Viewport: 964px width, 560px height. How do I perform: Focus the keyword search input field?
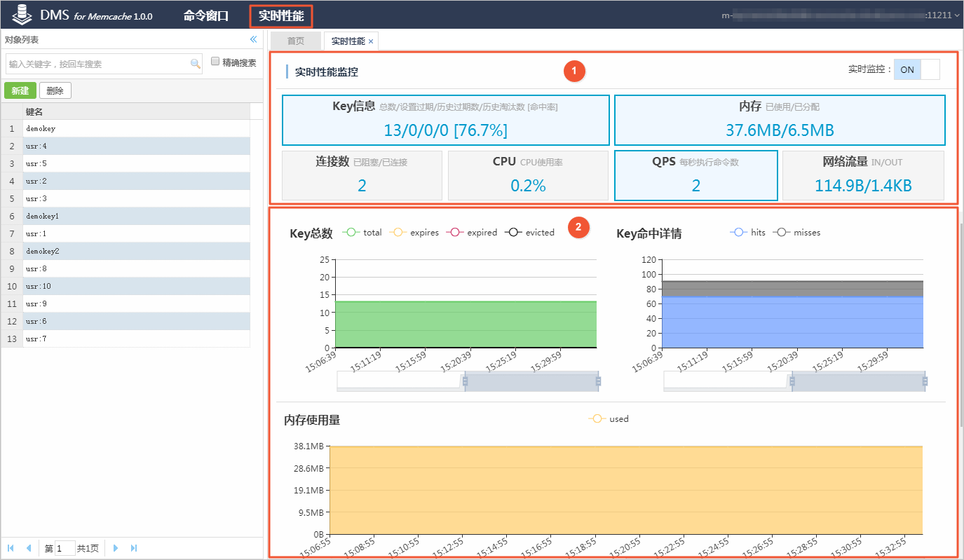(x=98, y=64)
